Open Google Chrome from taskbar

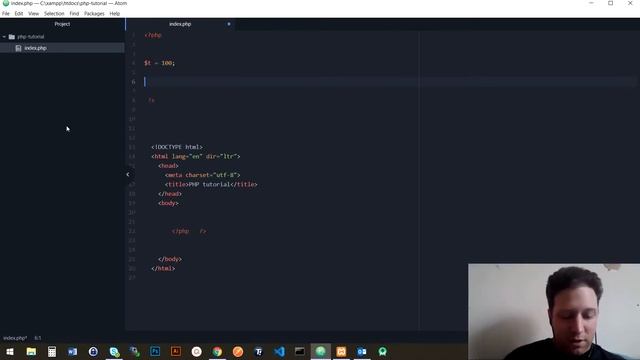click(217, 351)
